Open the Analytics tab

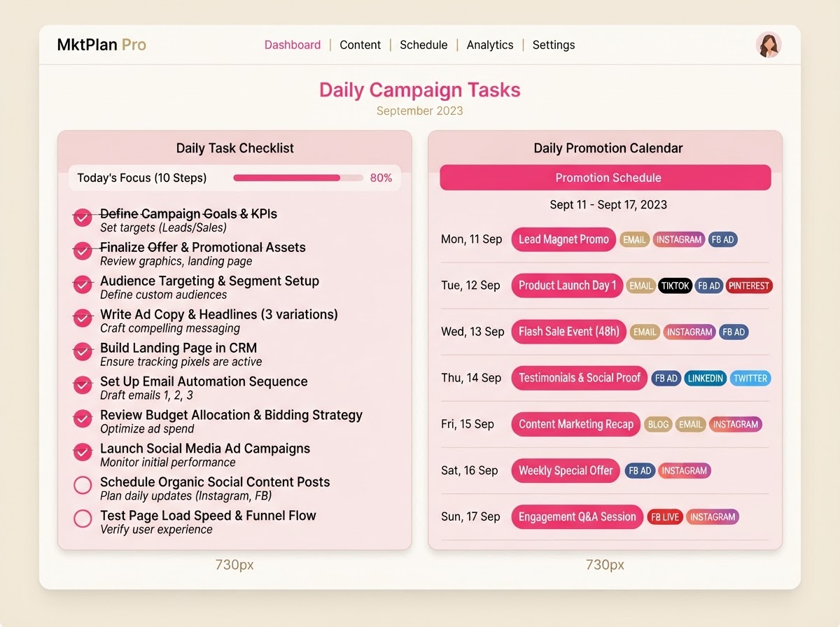coord(490,45)
